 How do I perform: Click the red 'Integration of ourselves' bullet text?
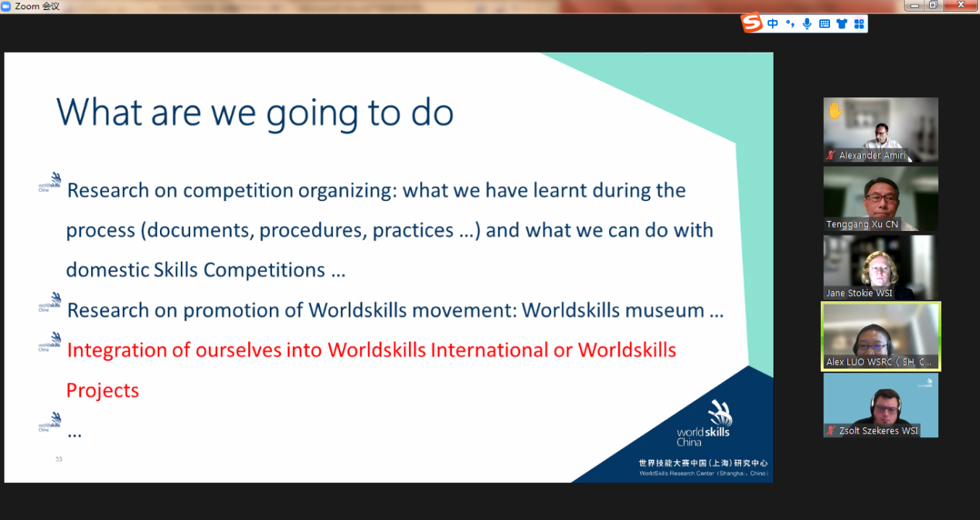pos(371,350)
